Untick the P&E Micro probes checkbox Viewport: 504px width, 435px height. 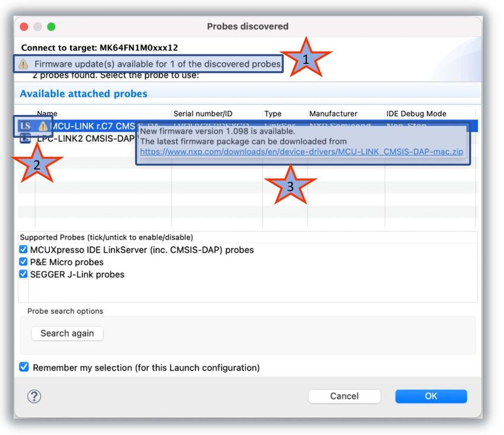pos(23,261)
